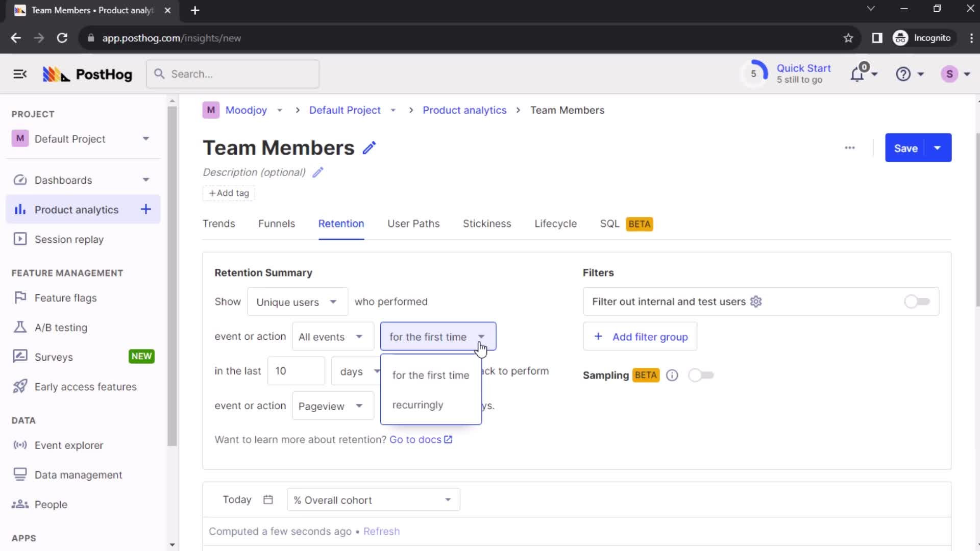Navigate to Feature flags section
This screenshot has height=551, width=980.
(x=66, y=297)
